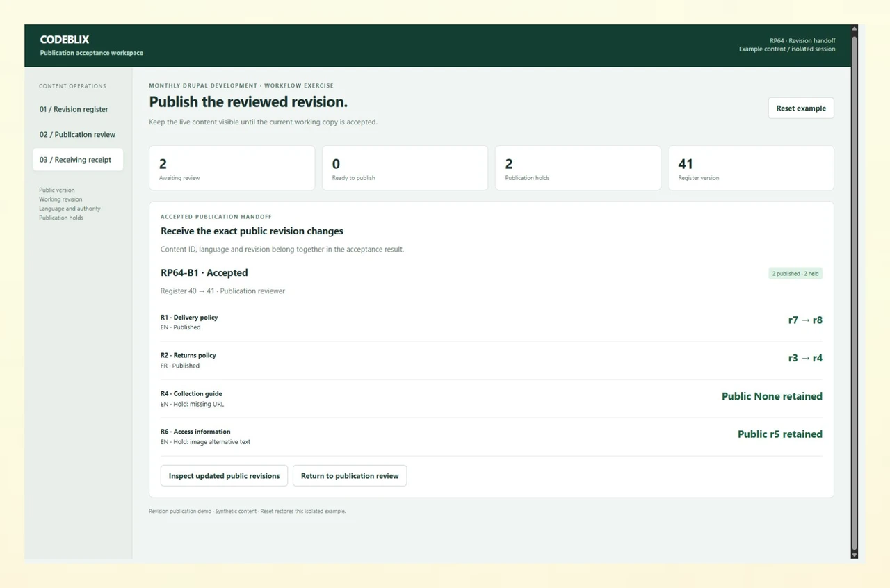Click the r3 → r4 revision value
Viewport: 890px width, 588px height.
(805, 359)
